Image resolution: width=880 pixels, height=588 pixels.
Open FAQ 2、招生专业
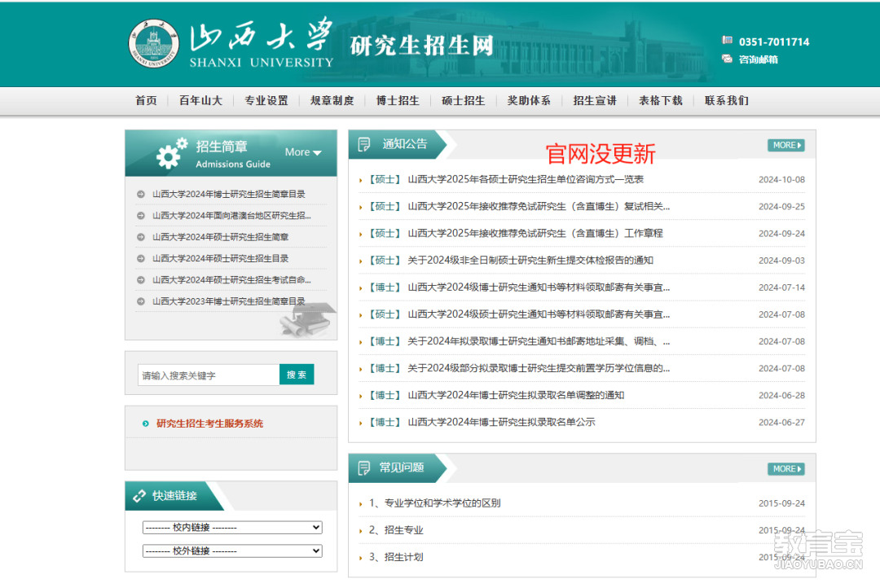pos(396,530)
